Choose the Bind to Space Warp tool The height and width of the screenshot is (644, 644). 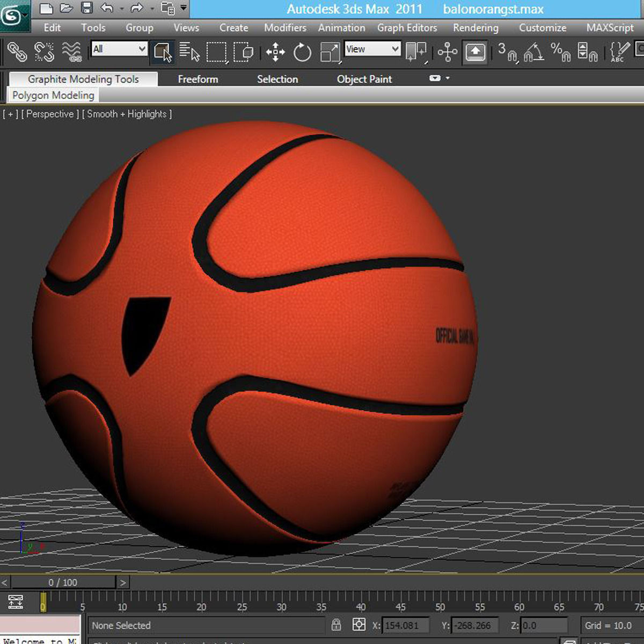(x=71, y=52)
